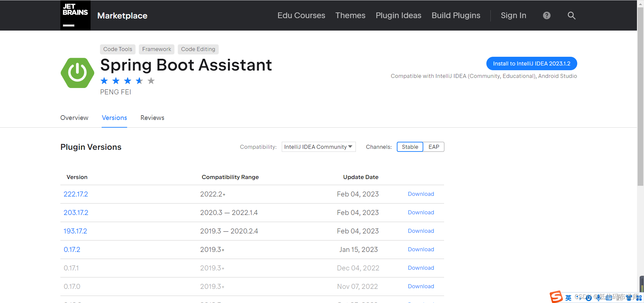Click the star rating under plugin title
Viewport: 644px width, 303px height.
(127, 81)
